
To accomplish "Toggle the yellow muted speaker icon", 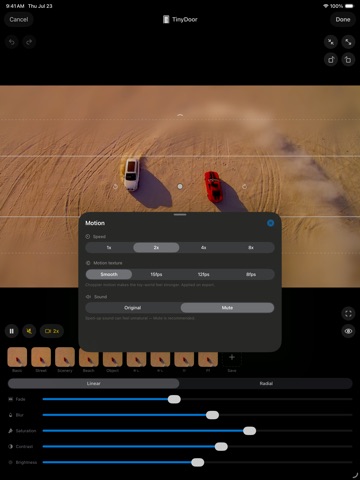I will 29,331.
